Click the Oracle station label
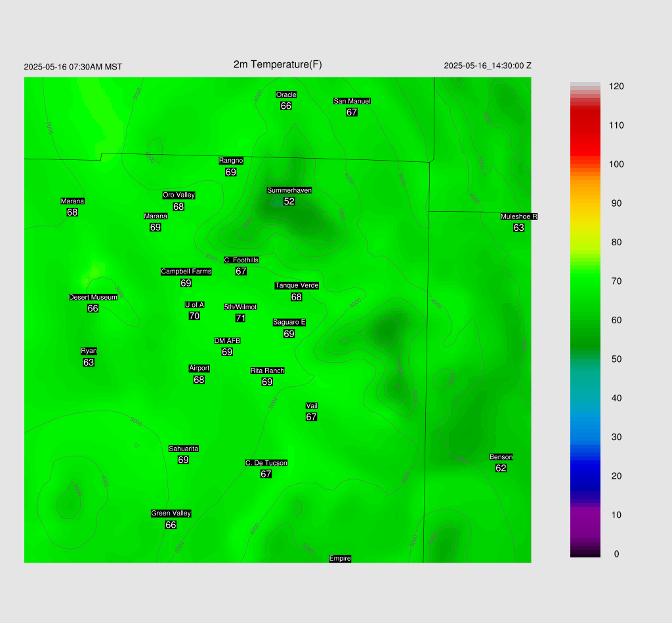Viewport: 672px width, 623px height. click(x=286, y=94)
